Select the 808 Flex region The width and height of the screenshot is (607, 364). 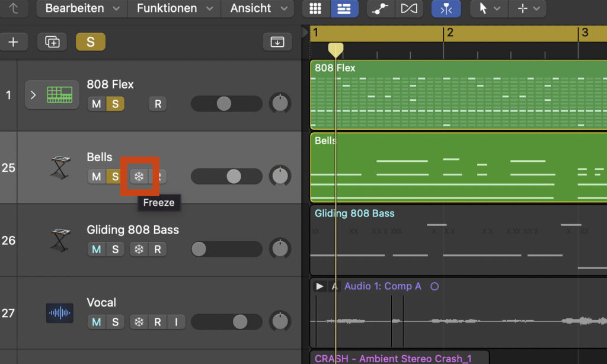(458, 95)
